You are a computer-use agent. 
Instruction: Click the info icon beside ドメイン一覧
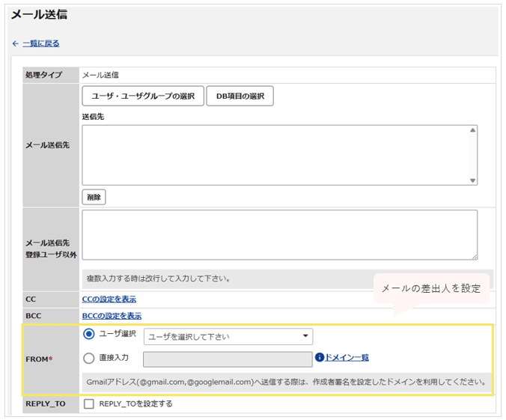coord(320,357)
